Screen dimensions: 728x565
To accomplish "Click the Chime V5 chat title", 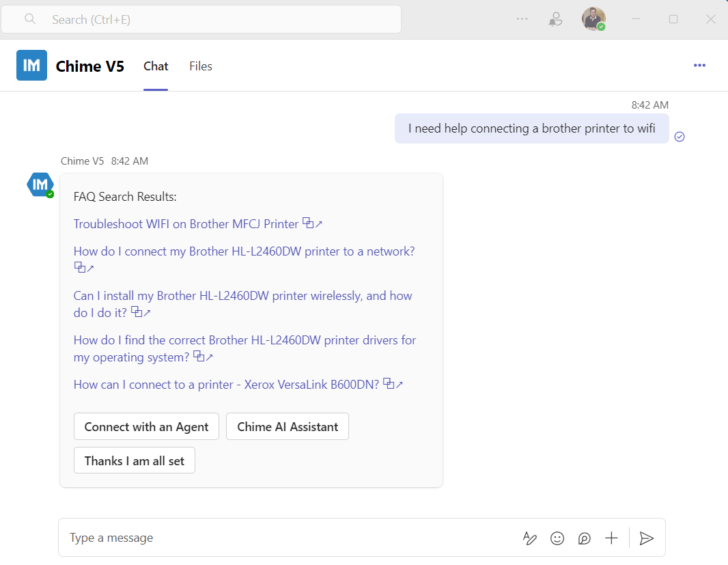I will pyautogui.click(x=90, y=66).
